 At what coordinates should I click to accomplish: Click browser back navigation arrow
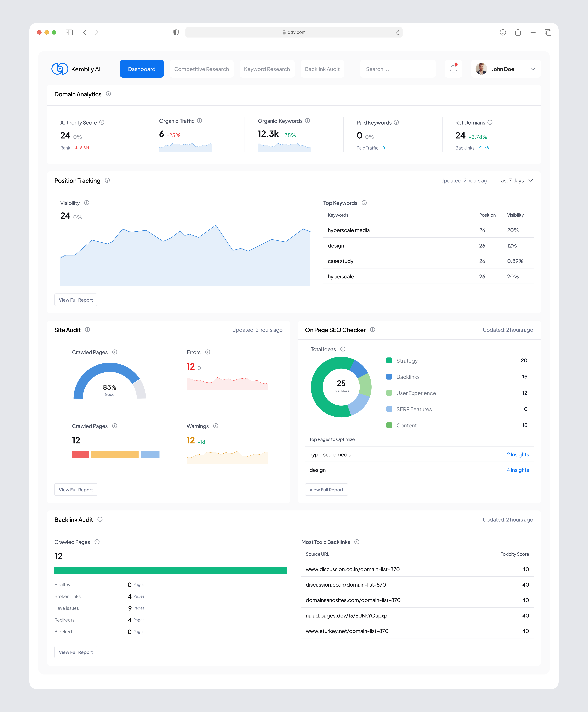(x=85, y=32)
